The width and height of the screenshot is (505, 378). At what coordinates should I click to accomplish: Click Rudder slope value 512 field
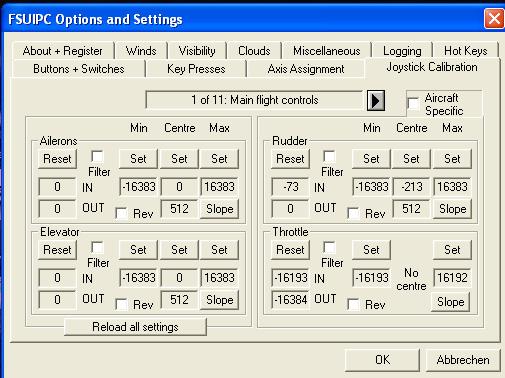[411, 209]
